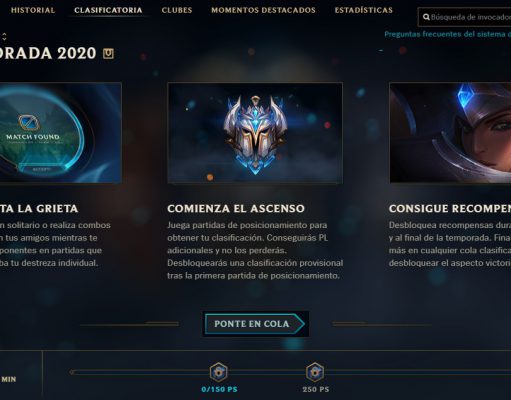Go to the Estadísticas tab
511x400 pixels.
364,10
